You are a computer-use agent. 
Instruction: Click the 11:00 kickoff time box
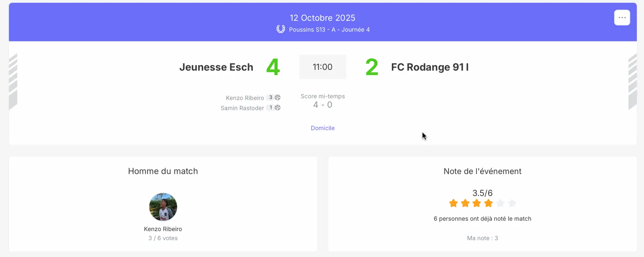tap(322, 67)
